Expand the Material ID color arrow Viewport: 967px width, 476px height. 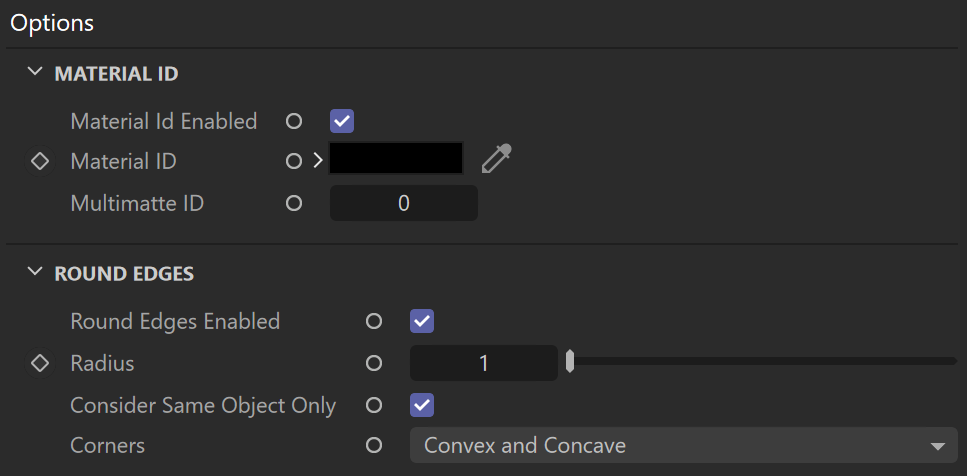click(318, 162)
